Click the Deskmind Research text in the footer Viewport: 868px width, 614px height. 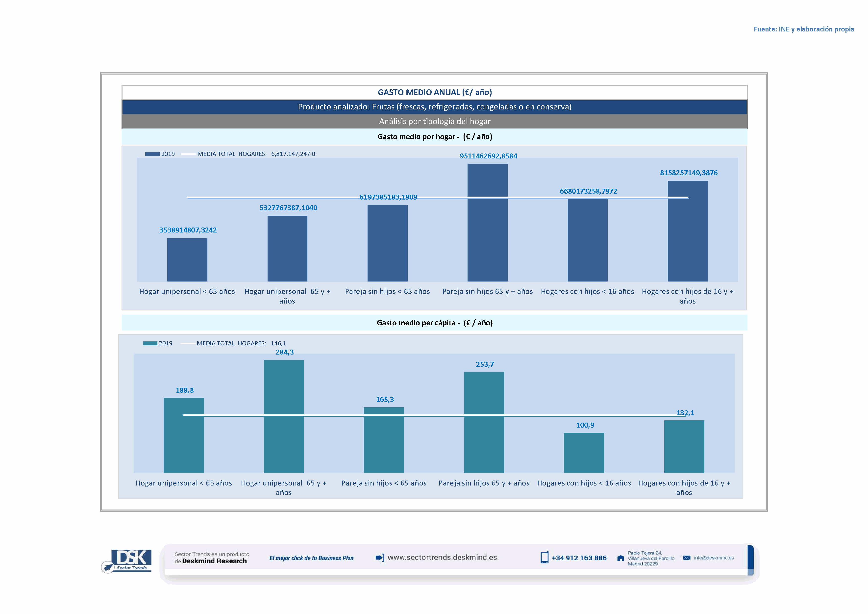[x=214, y=561]
